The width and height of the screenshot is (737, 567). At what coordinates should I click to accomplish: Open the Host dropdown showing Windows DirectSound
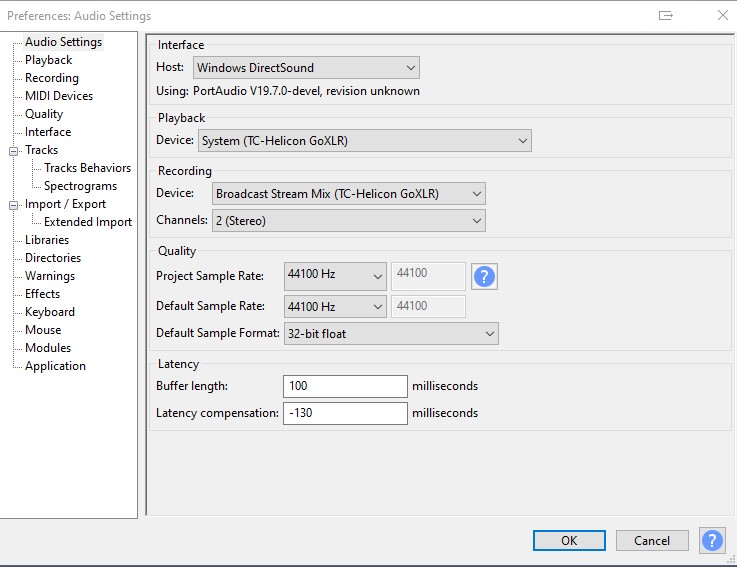tap(306, 68)
